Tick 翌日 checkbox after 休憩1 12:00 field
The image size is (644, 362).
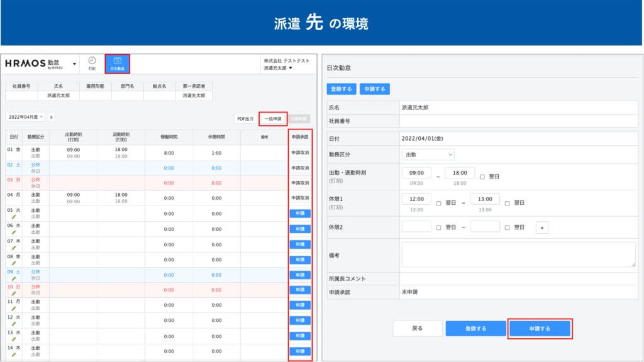(438, 203)
